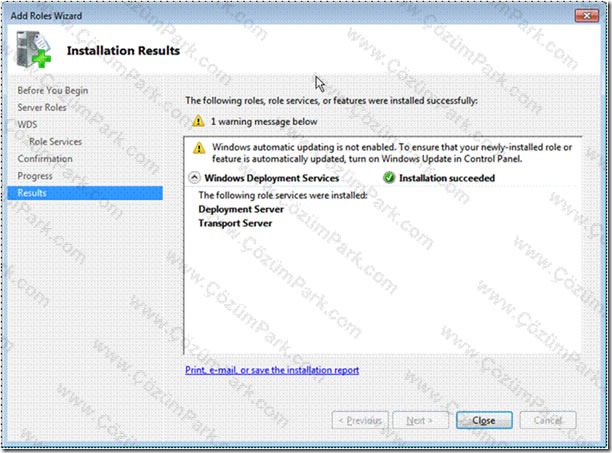This screenshot has width=612, height=453.
Task: Click the Cancel button
Action: click(x=548, y=421)
